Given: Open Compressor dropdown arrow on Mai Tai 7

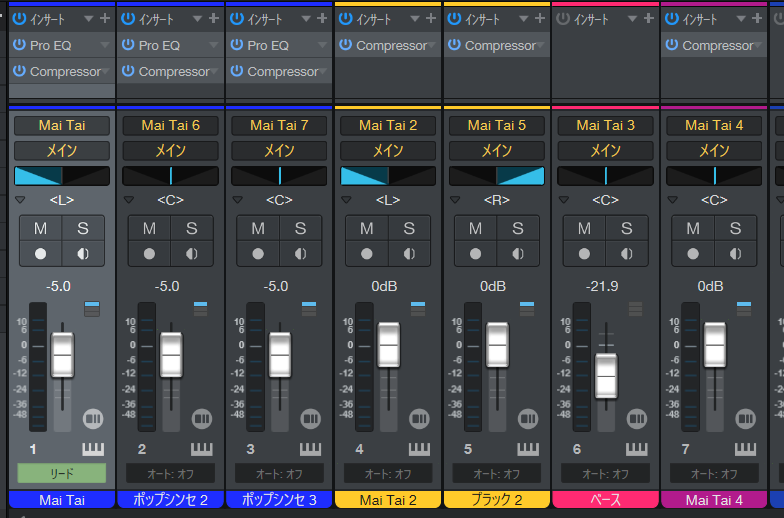Looking at the screenshot, I should pos(322,72).
